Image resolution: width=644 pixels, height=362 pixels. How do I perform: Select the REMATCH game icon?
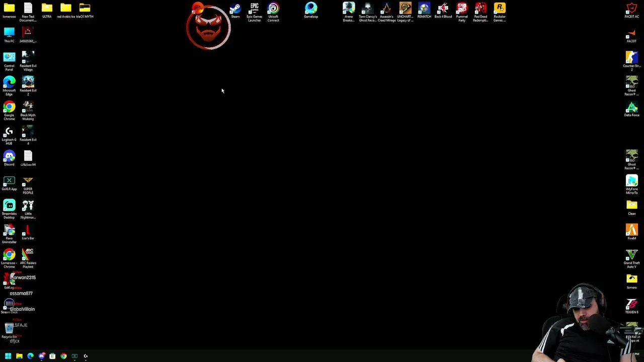(x=424, y=11)
